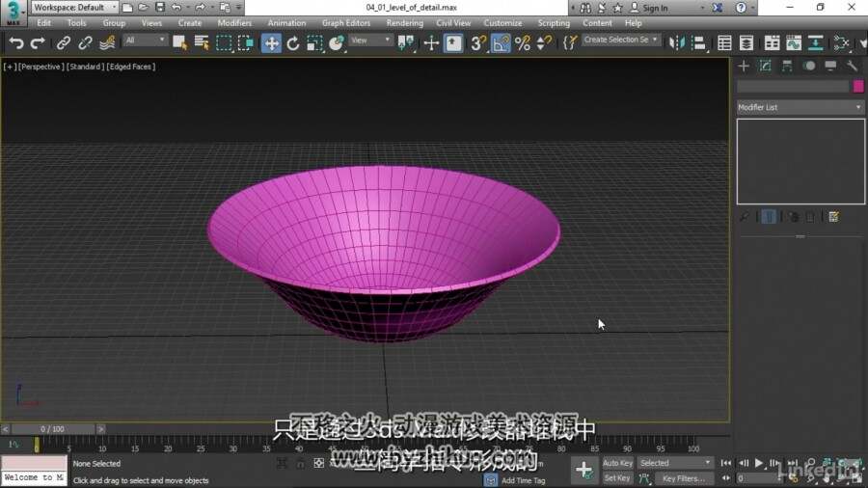
Task: Click the Align tool icon
Action: [x=699, y=42]
